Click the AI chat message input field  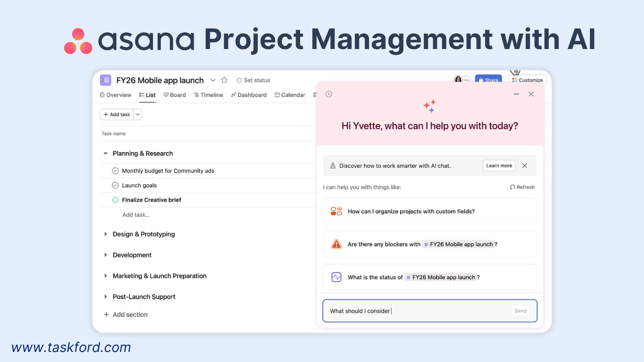coord(419,311)
